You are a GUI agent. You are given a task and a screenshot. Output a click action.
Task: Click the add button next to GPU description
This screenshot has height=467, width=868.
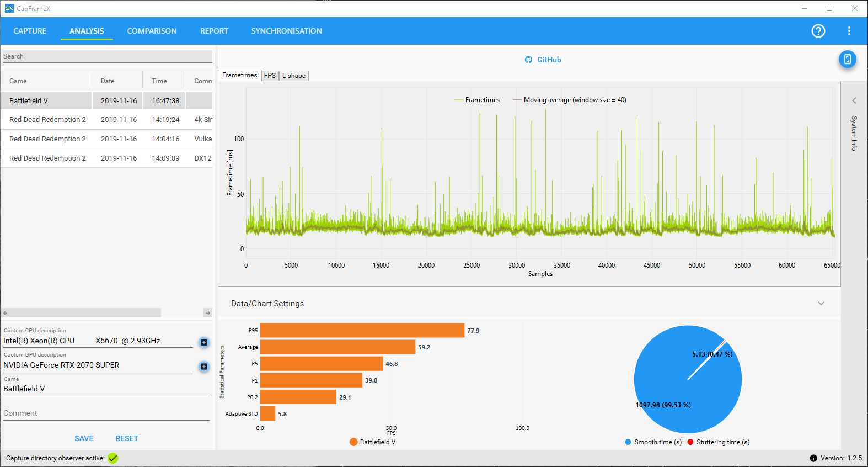(204, 367)
